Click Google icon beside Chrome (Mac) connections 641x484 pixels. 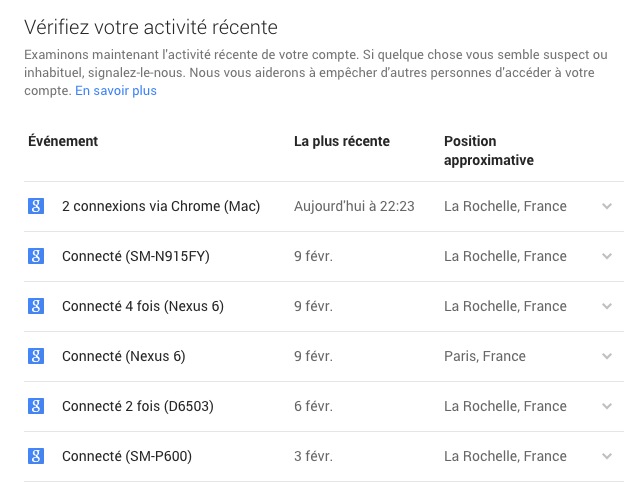[36, 206]
